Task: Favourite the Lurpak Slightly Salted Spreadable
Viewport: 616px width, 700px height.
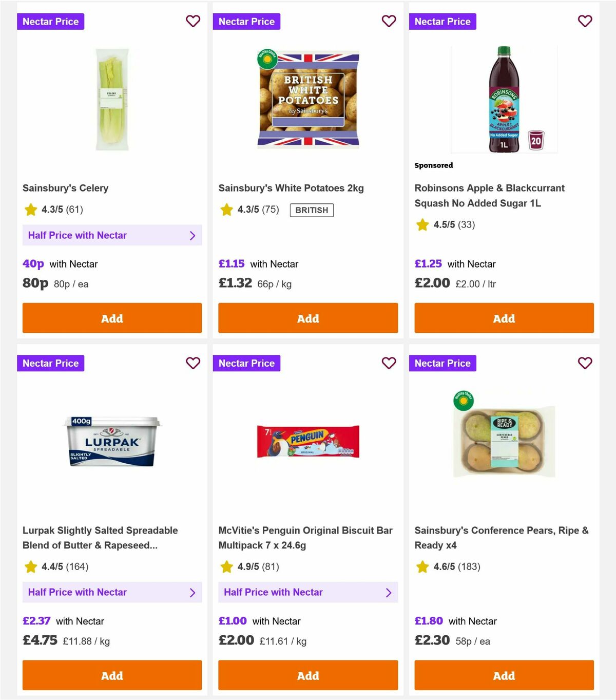Action: coord(193,363)
